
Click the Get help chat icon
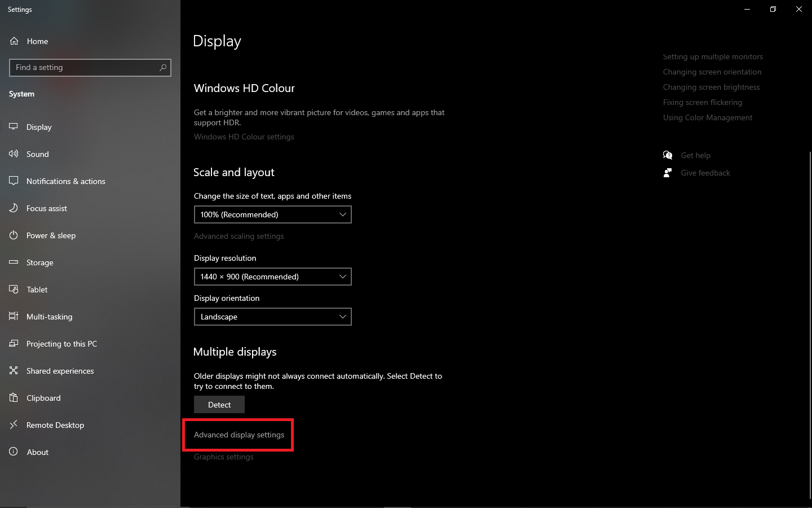[x=668, y=155]
